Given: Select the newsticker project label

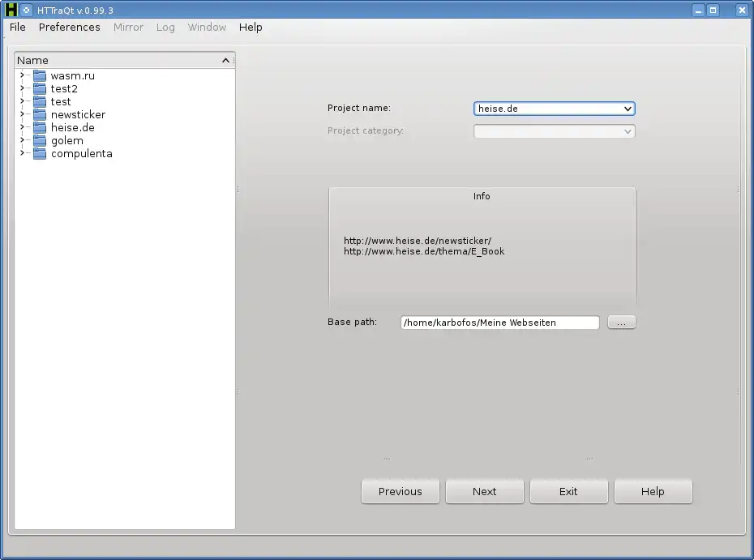Looking at the screenshot, I should pos(78,114).
